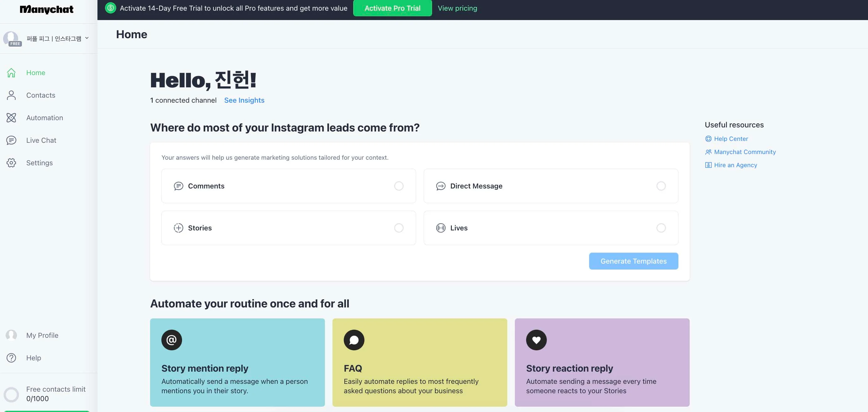Image resolution: width=868 pixels, height=412 pixels.
Task: Click the @ icon on Story mention card
Action: pos(171,340)
